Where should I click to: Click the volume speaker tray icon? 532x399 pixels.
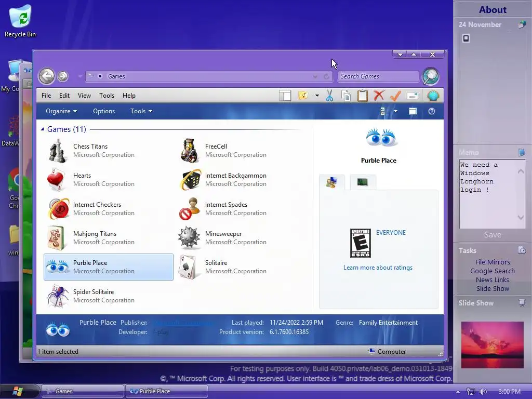click(x=483, y=392)
